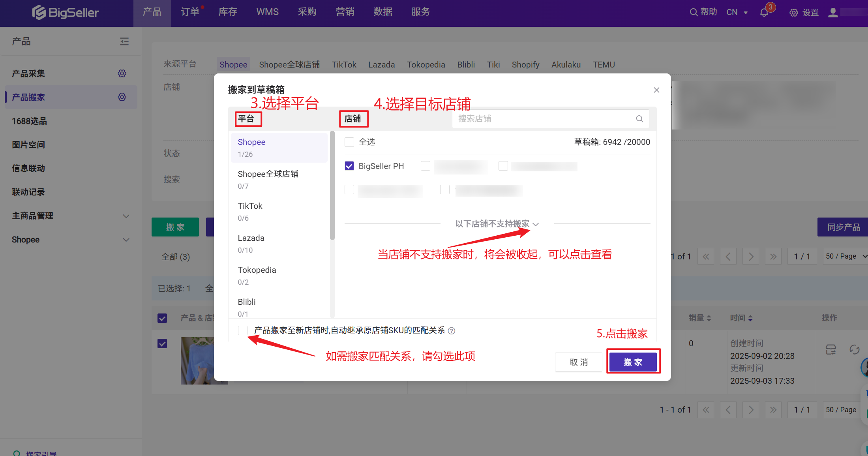Switch source platform to TEMU tab
868x456 pixels.
point(604,65)
